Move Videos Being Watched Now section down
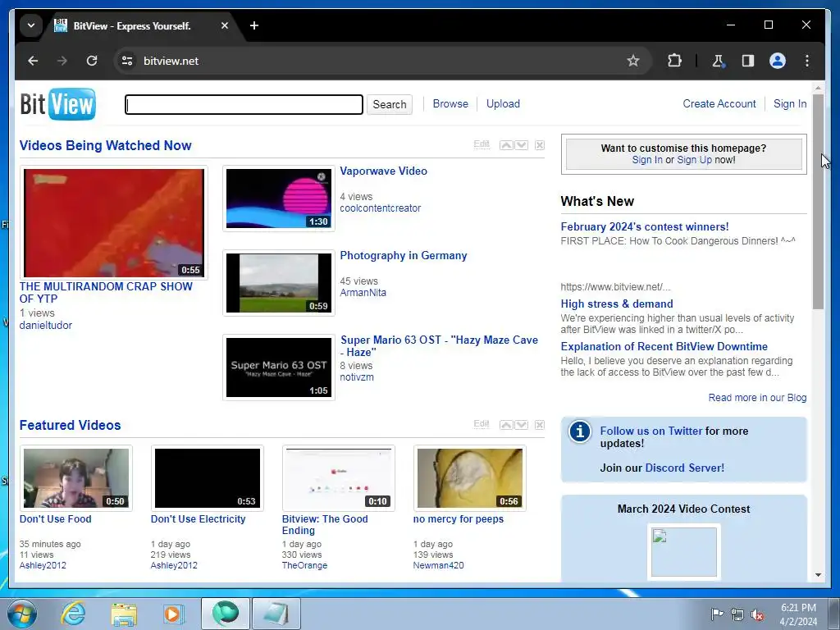The height and width of the screenshot is (630, 840). pyautogui.click(x=521, y=145)
